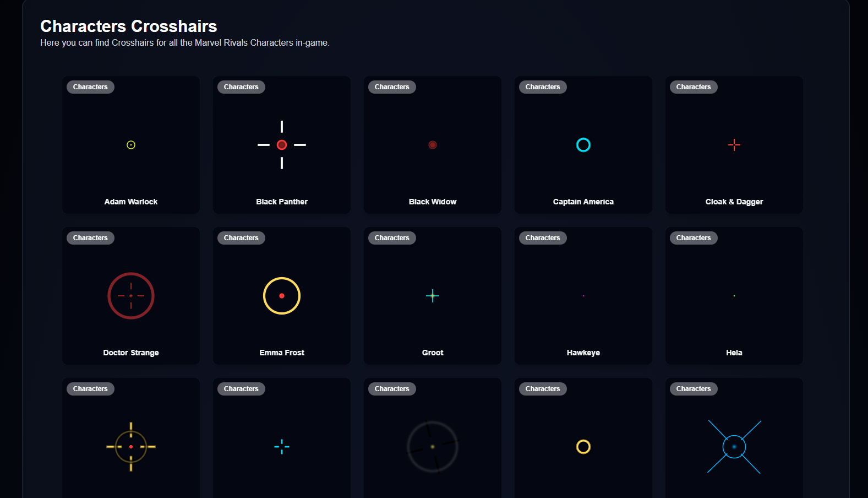This screenshot has height=498, width=868.
Task: Choose Captain America's cyan ring crosshair
Action: (x=583, y=145)
